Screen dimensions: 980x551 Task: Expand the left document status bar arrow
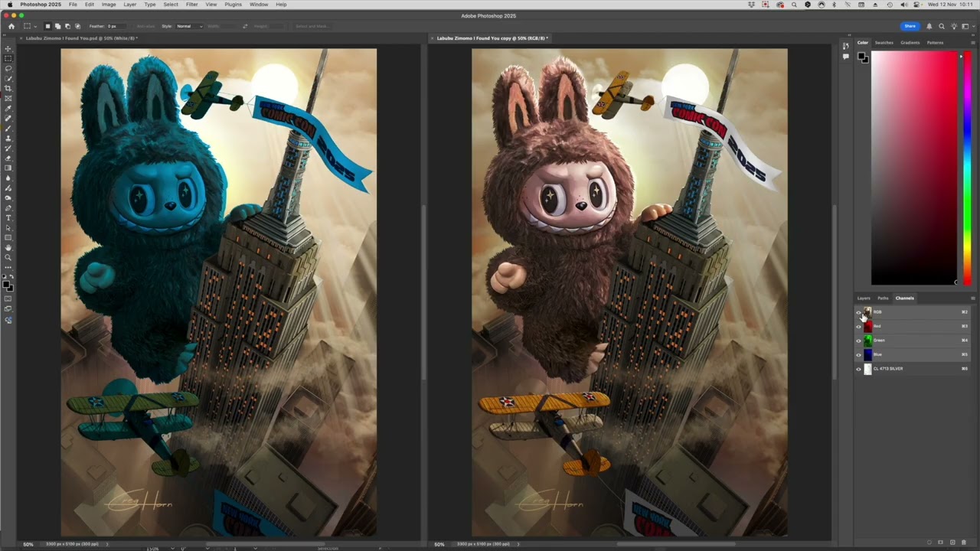(x=107, y=544)
